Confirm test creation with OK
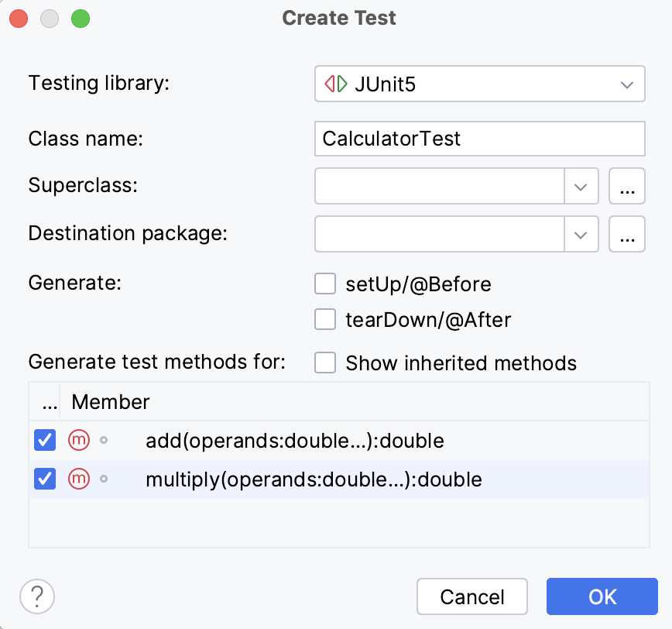 (x=602, y=596)
